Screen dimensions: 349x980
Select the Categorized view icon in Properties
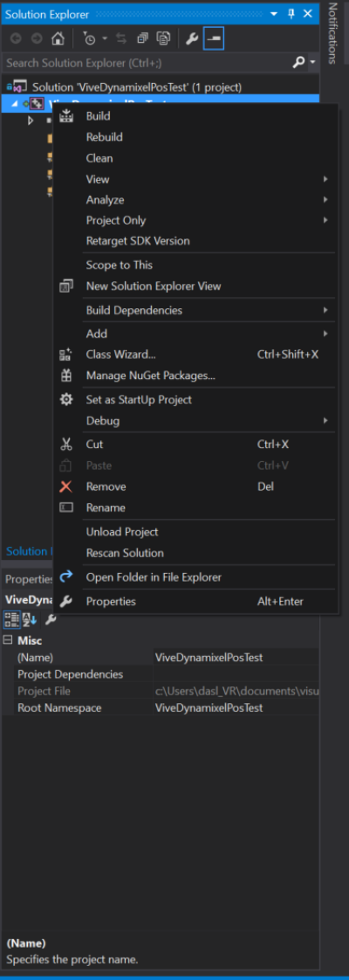click(x=12, y=619)
